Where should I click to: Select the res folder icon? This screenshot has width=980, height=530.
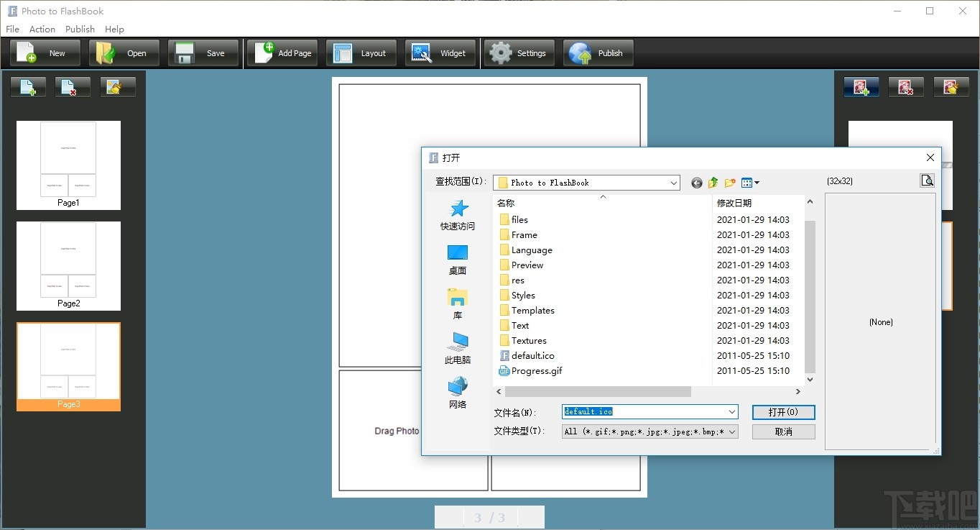coord(504,280)
